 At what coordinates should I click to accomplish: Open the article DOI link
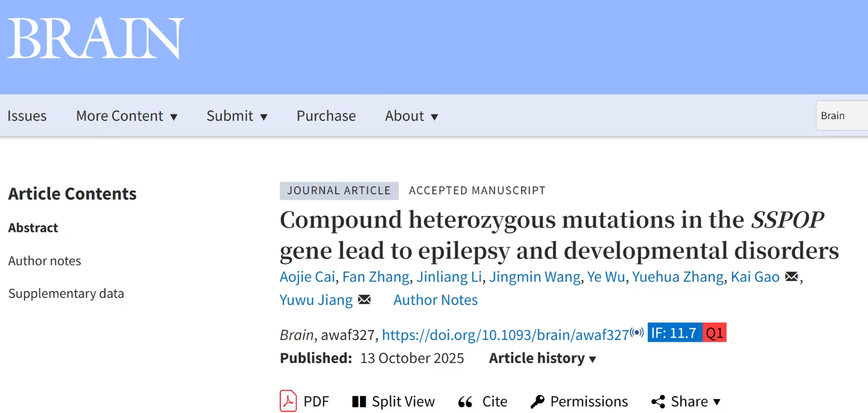pyautogui.click(x=505, y=335)
